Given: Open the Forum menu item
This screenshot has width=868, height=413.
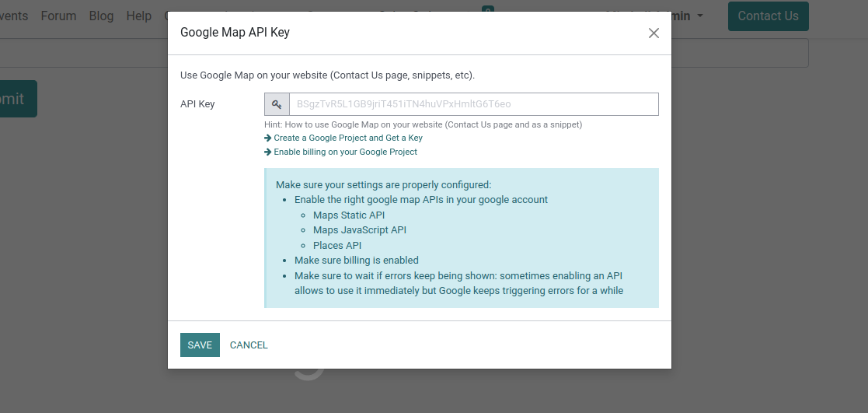Looking at the screenshot, I should pyautogui.click(x=59, y=16).
